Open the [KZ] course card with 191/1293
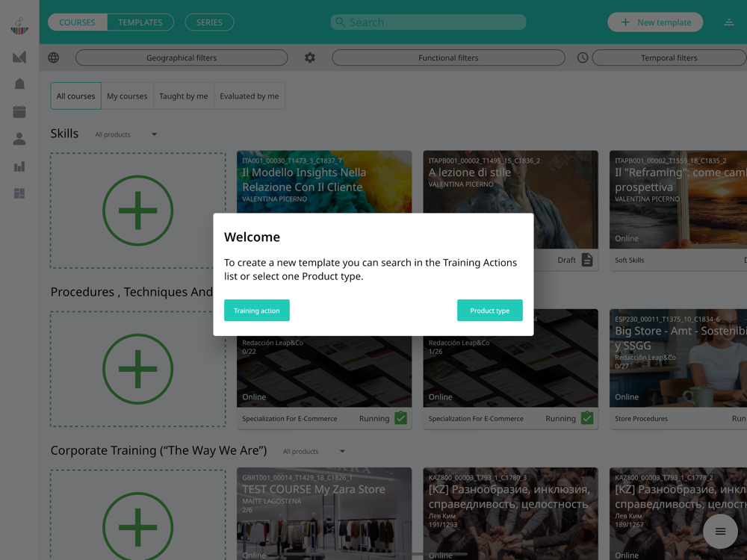Image resolution: width=747 pixels, height=560 pixels. coord(511,514)
